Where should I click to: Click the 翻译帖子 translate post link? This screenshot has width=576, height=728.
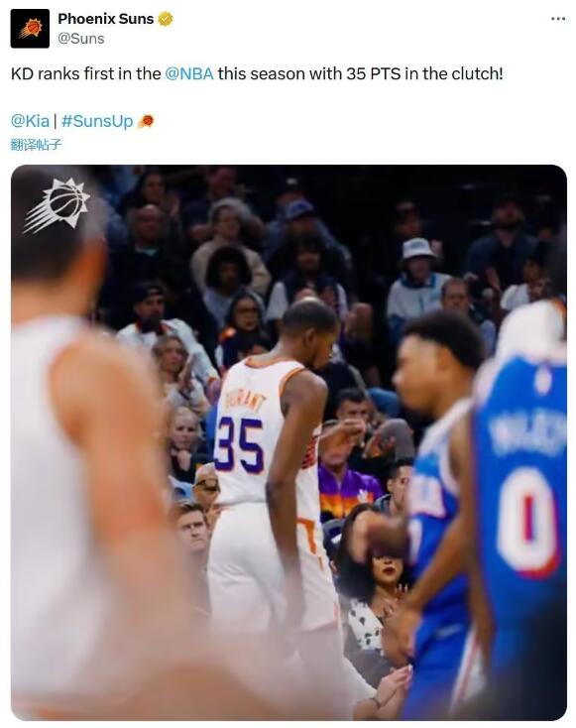point(36,145)
